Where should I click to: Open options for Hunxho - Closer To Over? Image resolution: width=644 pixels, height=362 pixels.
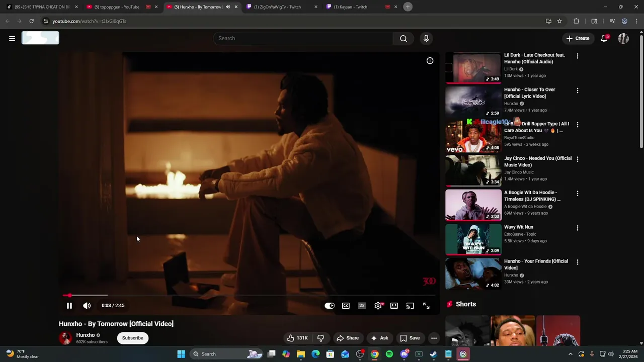577,90
